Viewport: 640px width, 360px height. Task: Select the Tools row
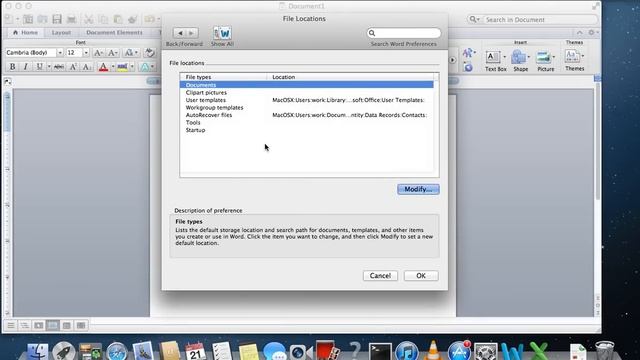[307, 122]
